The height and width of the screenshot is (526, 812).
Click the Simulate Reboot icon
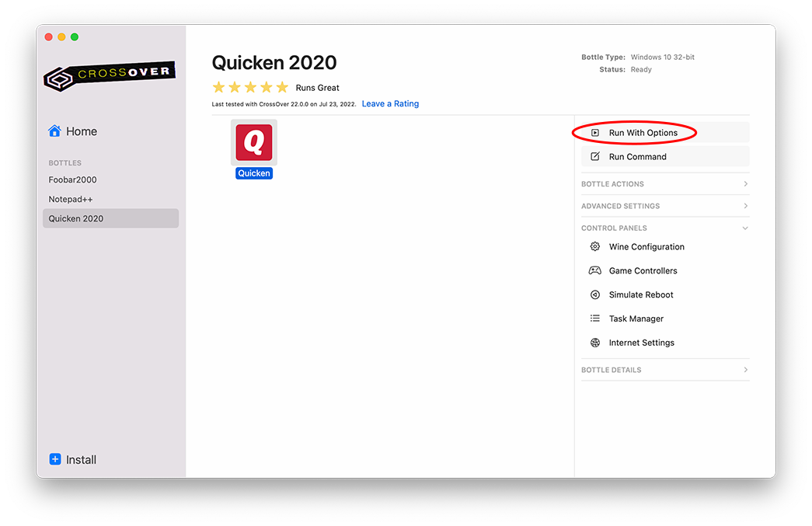595,295
